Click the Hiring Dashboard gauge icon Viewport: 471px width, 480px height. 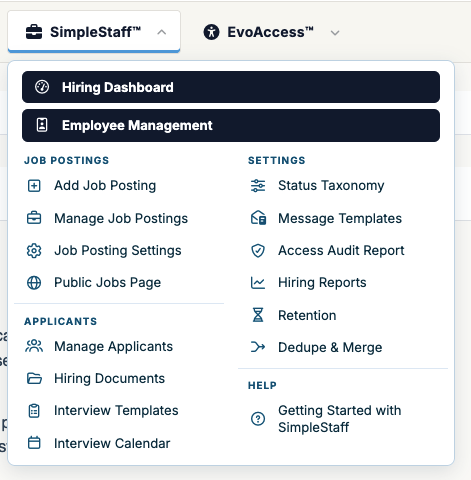[42, 87]
